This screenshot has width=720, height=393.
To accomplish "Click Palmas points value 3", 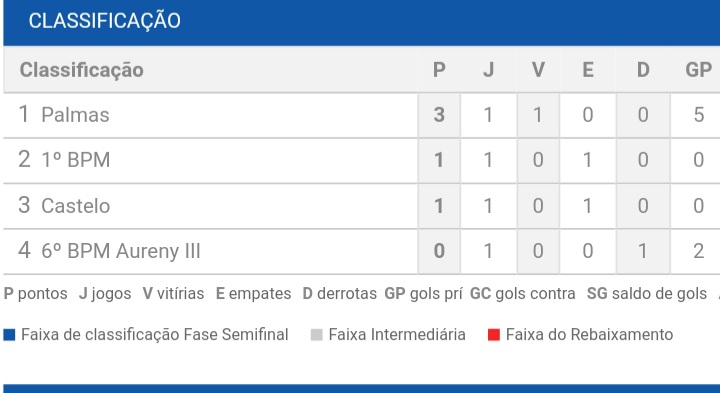I will 439,115.
